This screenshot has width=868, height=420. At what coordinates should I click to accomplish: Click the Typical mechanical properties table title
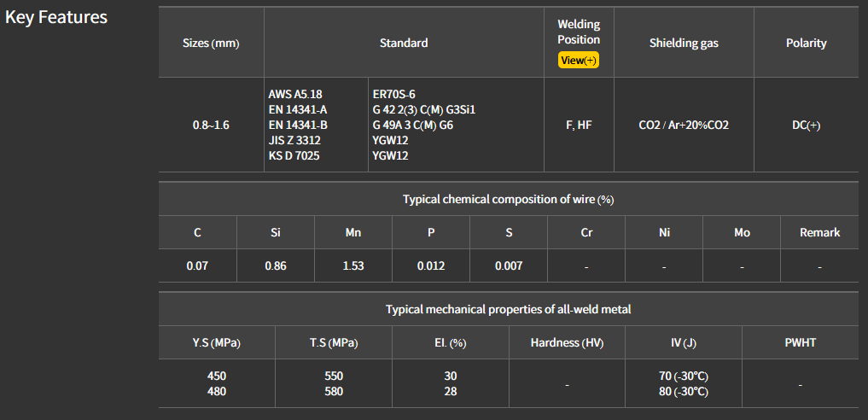[x=508, y=309]
